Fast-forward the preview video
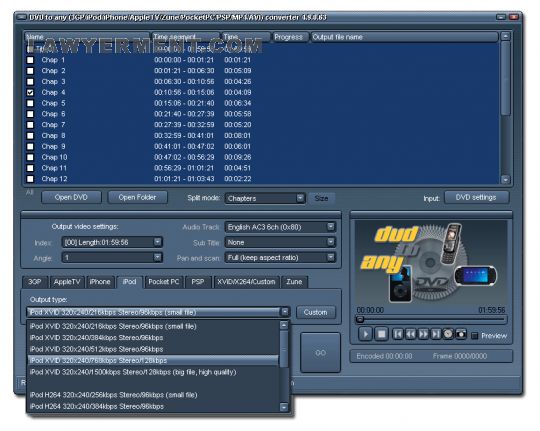The width and height of the screenshot is (540, 431). click(423, 334)
